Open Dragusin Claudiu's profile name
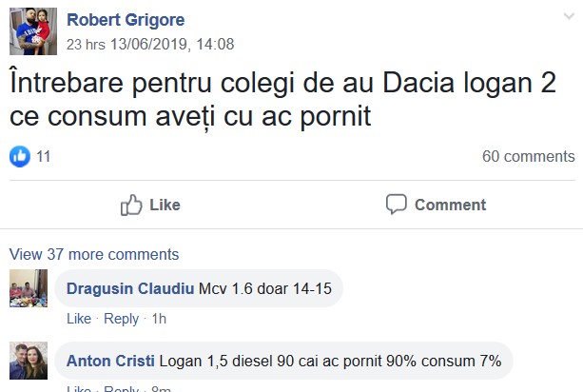This screenshot has height=392, width=583. tap(130, 288)
